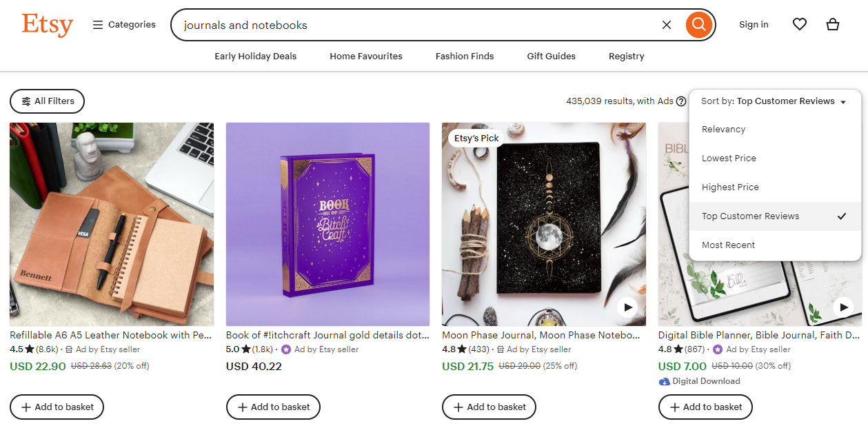This screenshot has width=868, height=428.
Task: Select Relevancy sort option
Action: coord(723,130)
